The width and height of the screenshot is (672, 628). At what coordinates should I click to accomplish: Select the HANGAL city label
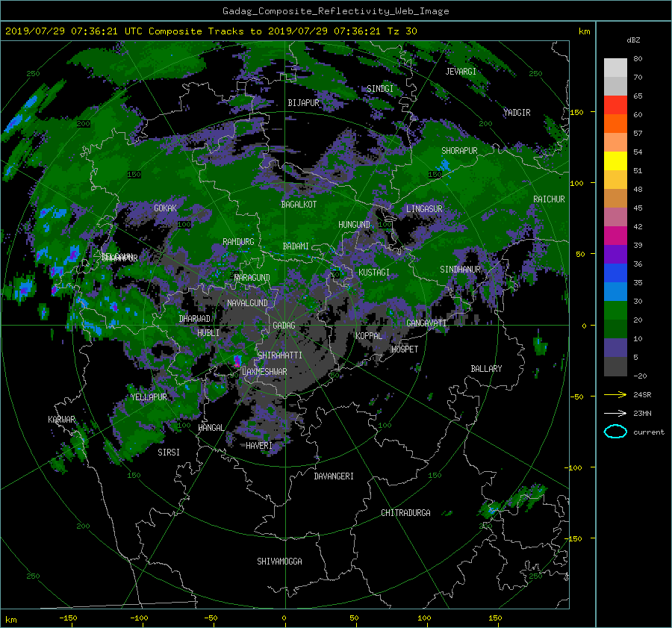[211, 428]
